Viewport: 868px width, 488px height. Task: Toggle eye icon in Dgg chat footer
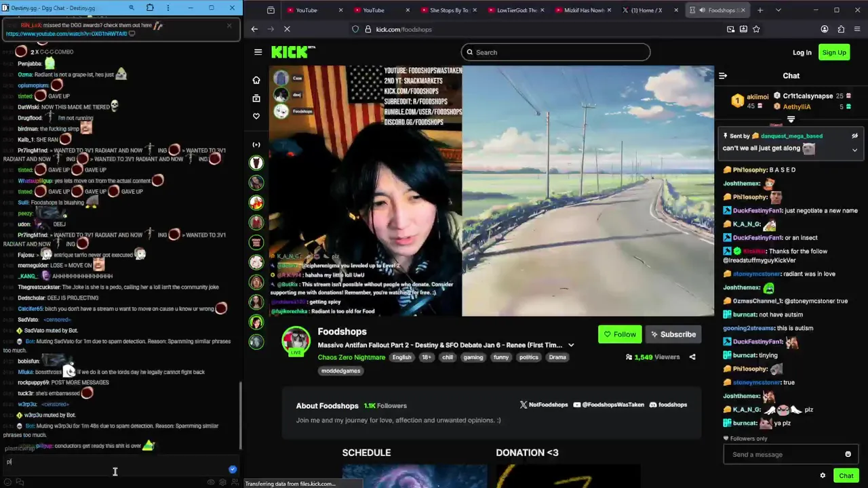pos(211,482)
